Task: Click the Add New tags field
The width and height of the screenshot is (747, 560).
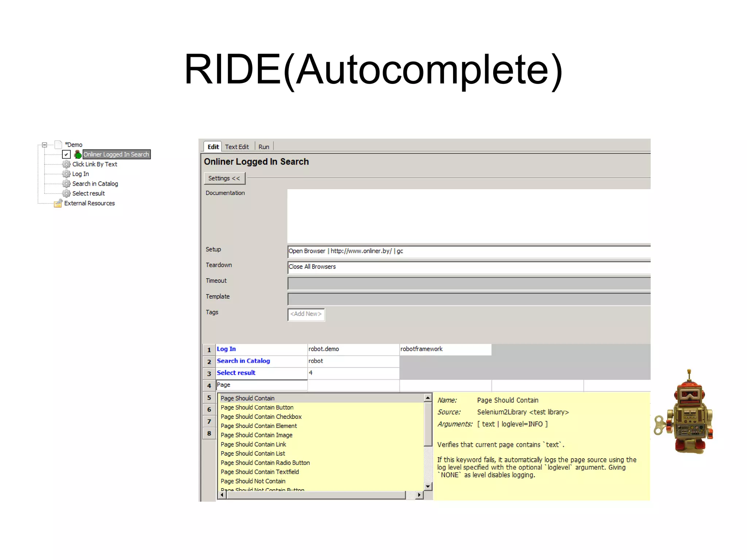Action: [306, 314]
